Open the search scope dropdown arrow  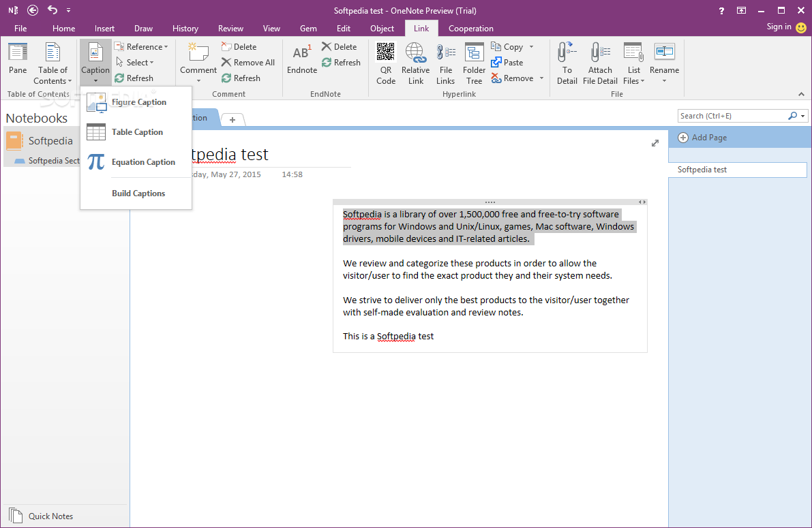(x=802, y=116)
